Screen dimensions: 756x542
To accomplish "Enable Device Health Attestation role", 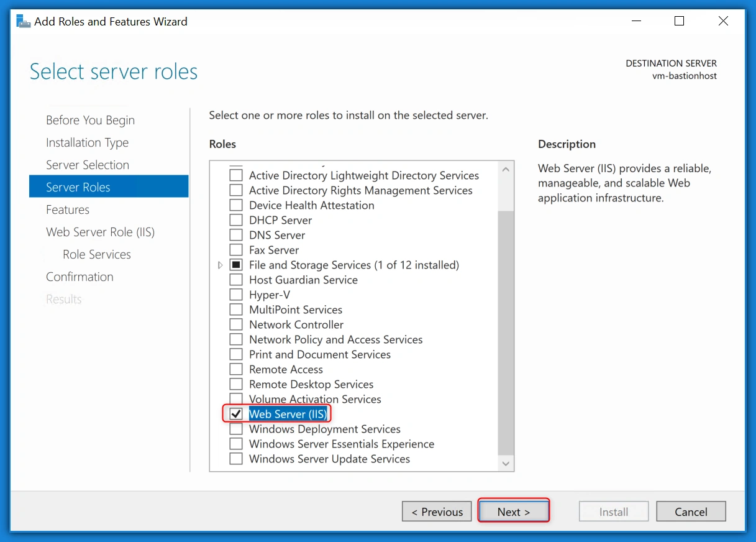I will pyautogui.click(x=236, y=205).
